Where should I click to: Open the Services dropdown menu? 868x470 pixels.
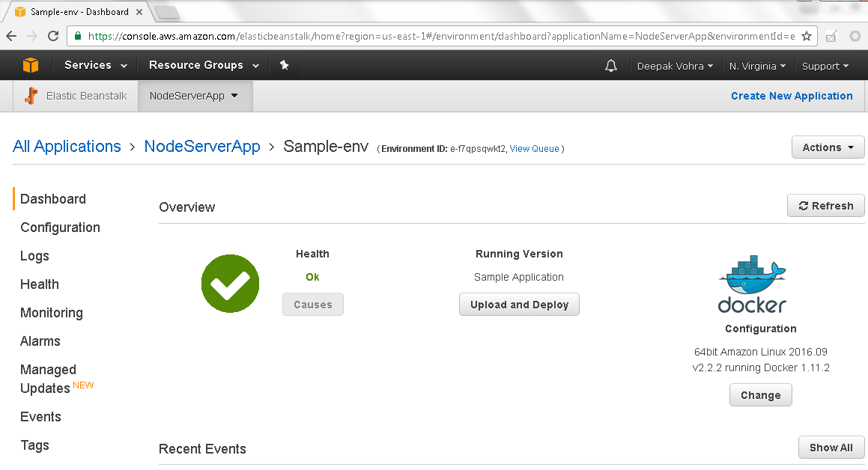tap(96, 65)
